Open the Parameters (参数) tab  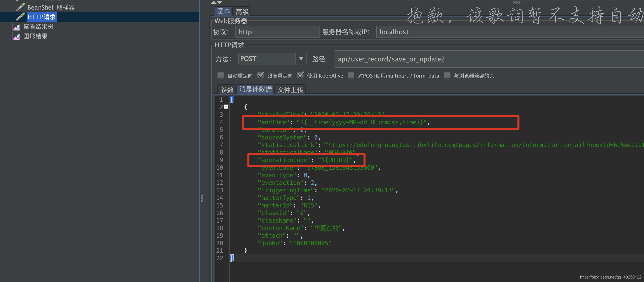pyautogui.click(x=227, y=90)
